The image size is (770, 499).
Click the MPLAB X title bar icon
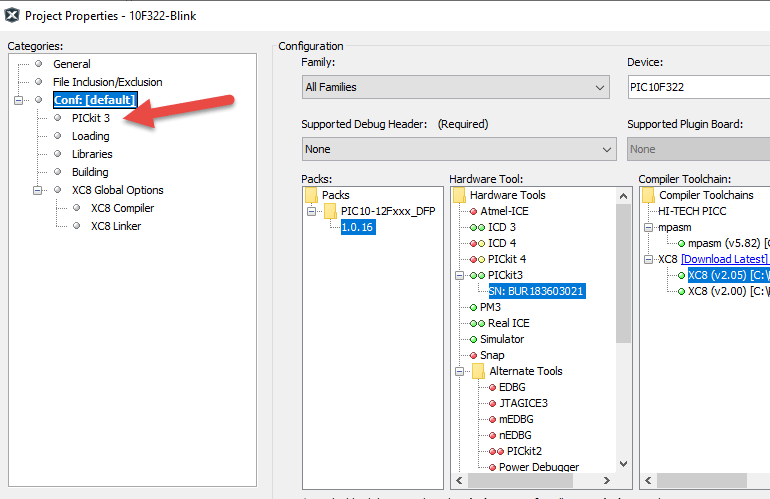[12, 15]
